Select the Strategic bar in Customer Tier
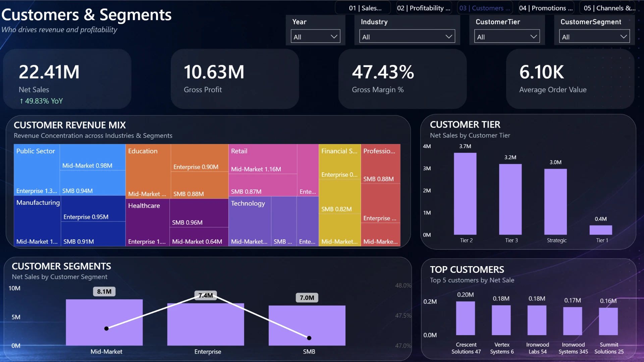This screenshot has height=362, width=644. [555, 202]
